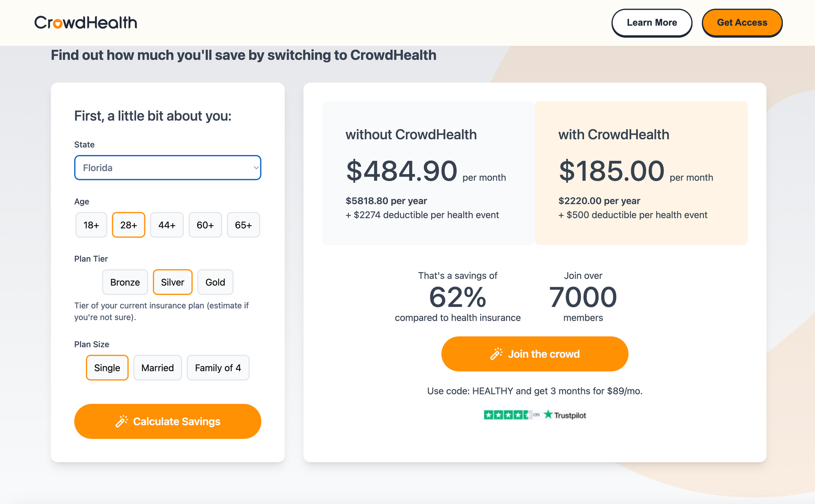The image size is (815, 504).
Task: Click the chevron on the State selector
Action: click(256, 167)
